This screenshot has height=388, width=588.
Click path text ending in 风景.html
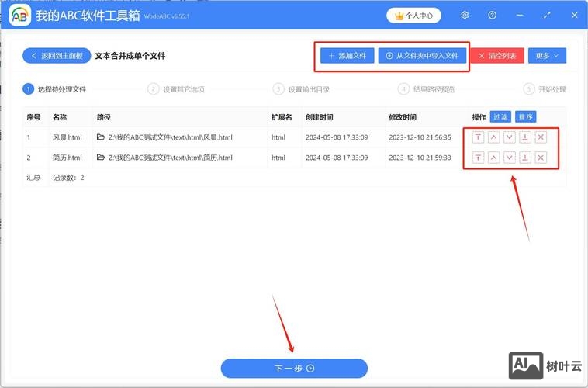(171, 137)
